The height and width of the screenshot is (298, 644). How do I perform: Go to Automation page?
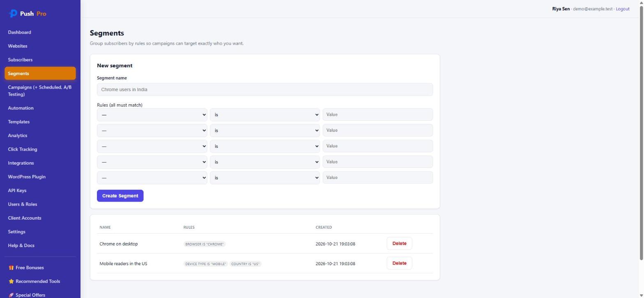40,108
